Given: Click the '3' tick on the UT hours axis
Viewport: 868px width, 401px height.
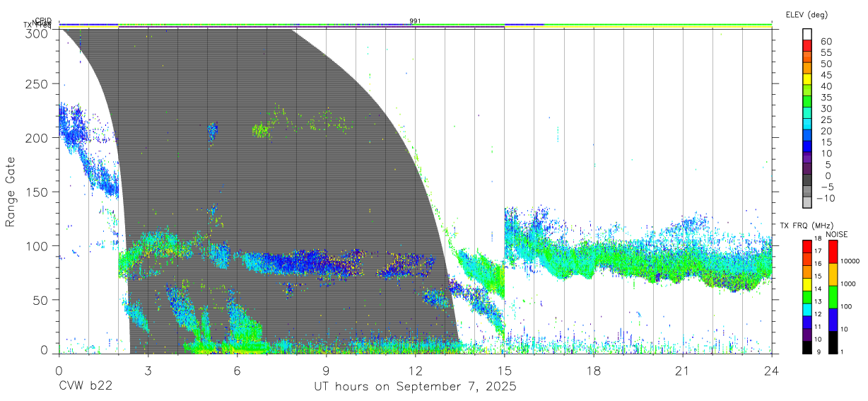Looking at the screenshot, I should click(148, 371).
